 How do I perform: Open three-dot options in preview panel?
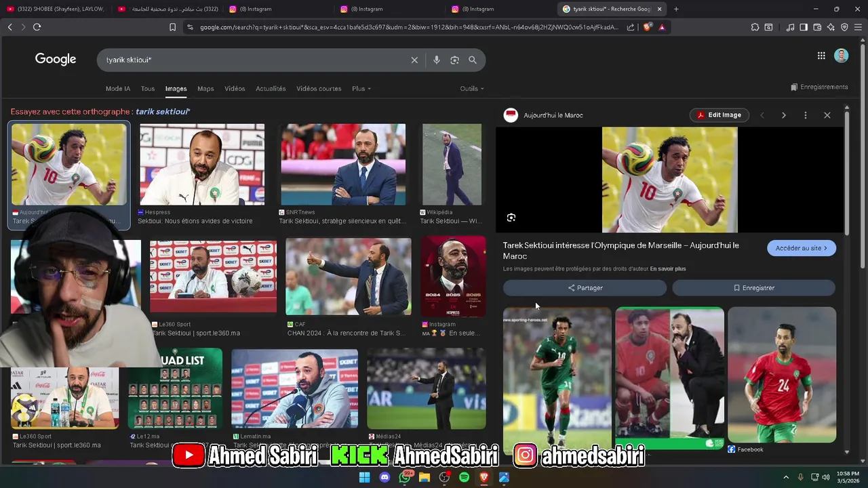[806, 115]
